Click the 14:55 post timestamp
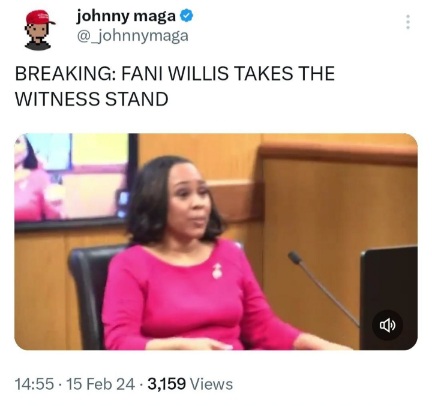Viewport: 432px width, 406px height. click(34, 384)
